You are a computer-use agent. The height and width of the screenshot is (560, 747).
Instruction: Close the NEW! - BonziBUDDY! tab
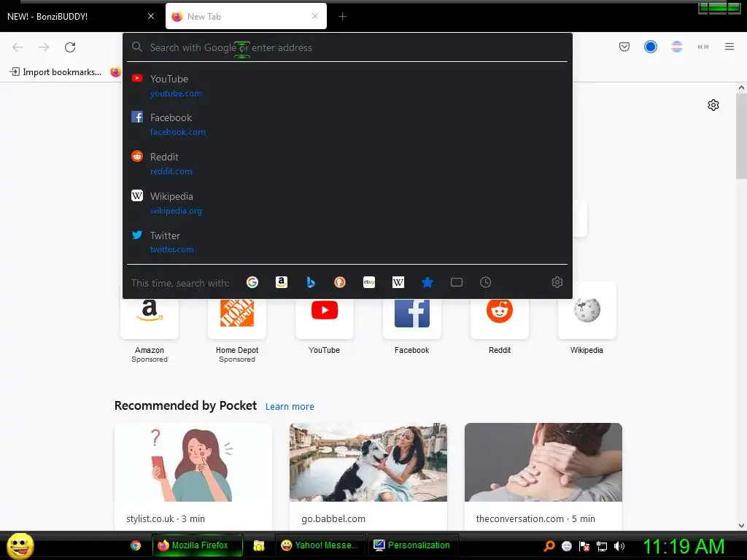click(151, 16)
